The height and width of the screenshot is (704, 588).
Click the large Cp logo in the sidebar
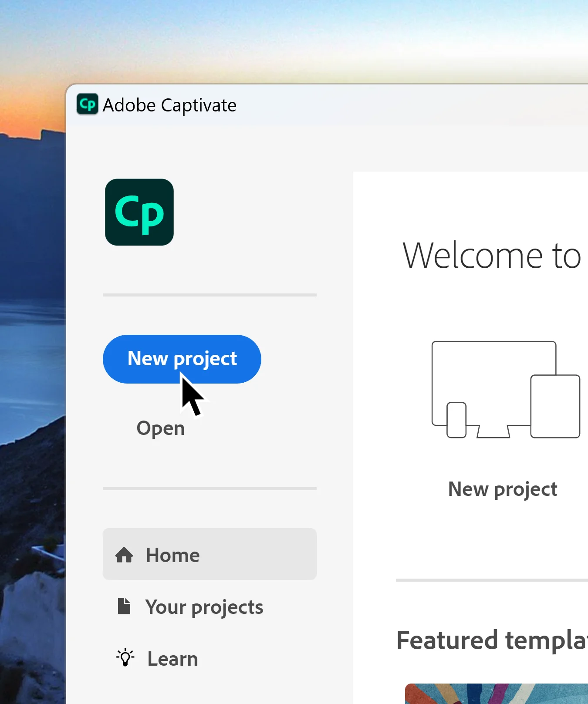pyautogui.click(x=139, y=212)
